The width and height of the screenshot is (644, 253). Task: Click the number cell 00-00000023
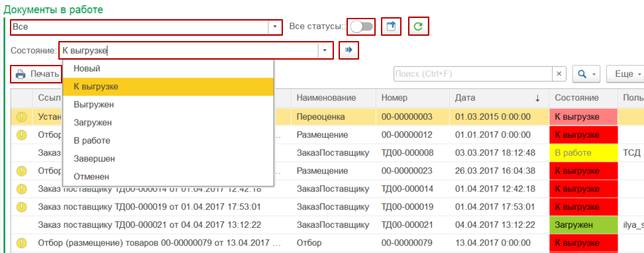(412, 170)
